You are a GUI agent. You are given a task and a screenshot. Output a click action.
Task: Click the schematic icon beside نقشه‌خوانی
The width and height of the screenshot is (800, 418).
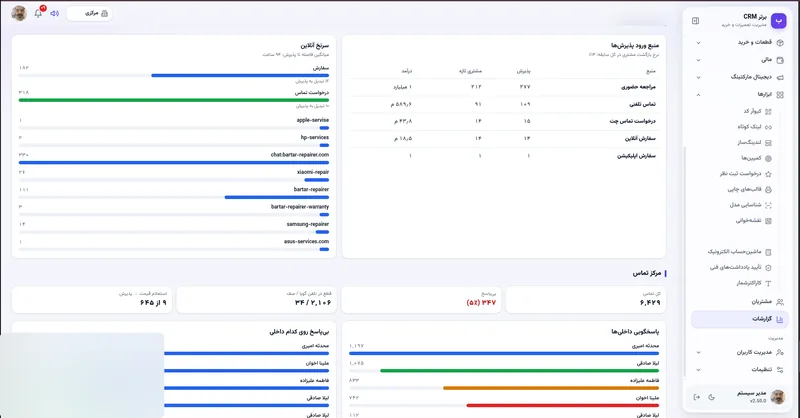coord(768,221)
